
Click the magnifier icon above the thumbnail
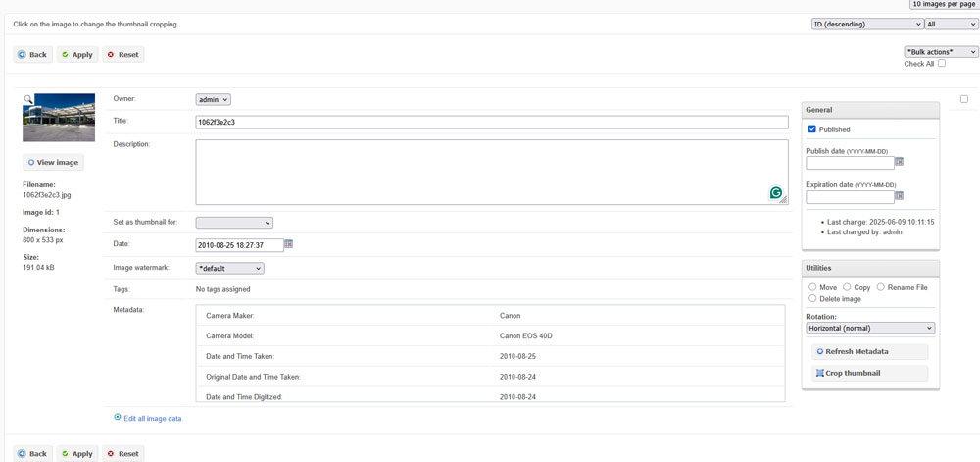[x=28, y=99]
